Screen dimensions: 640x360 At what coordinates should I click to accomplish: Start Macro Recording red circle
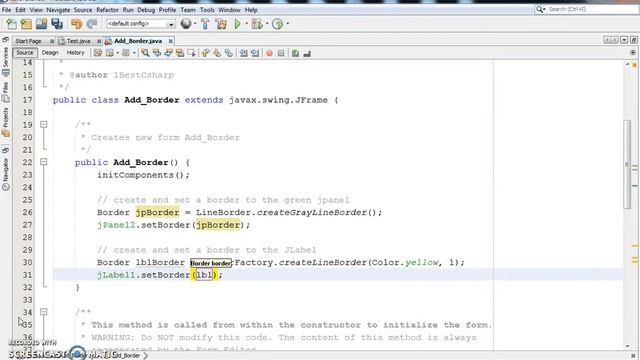(269, 53)
